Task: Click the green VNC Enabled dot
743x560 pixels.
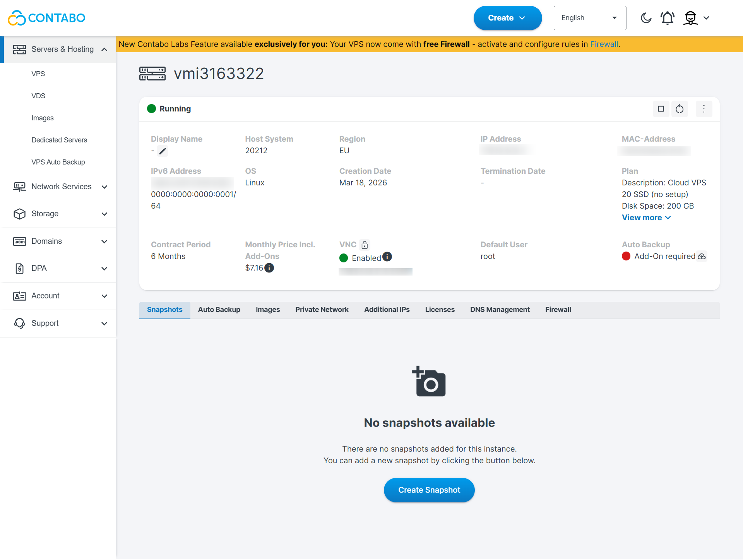Action: [344, 258]
